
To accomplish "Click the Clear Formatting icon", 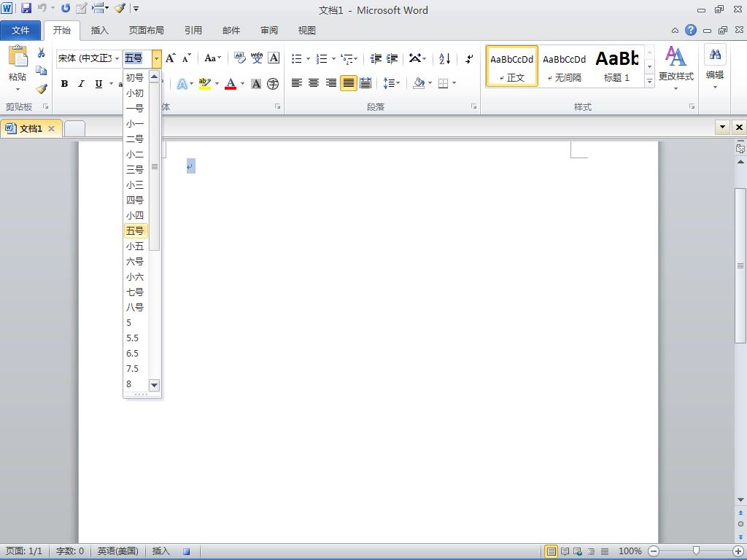I will coord(240,58).
